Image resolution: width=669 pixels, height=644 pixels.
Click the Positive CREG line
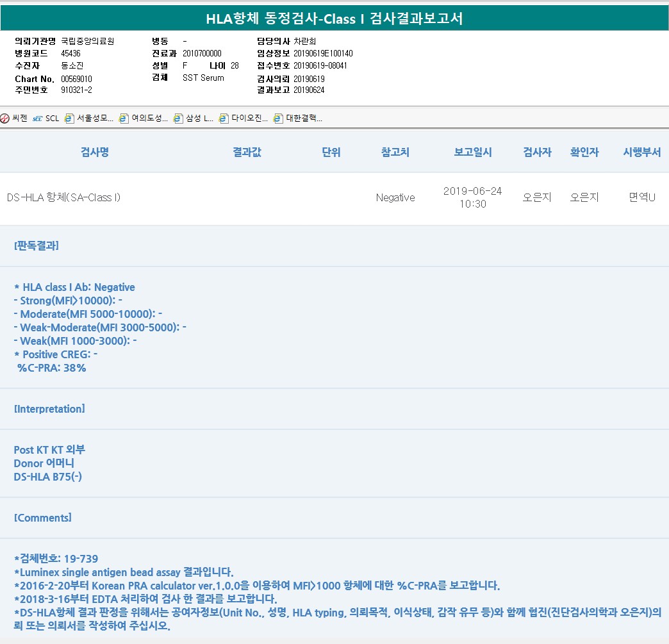point(56,354)
